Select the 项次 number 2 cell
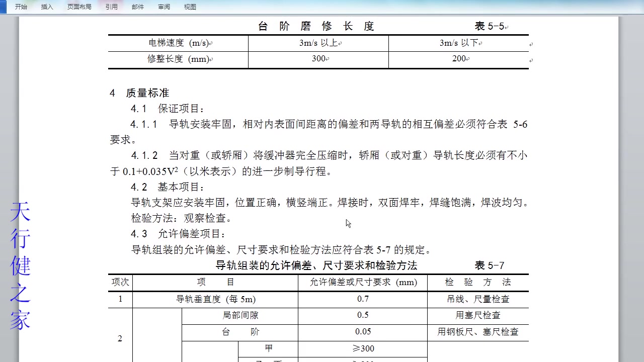This screenshot has width=644, height=362. [120, 336]
